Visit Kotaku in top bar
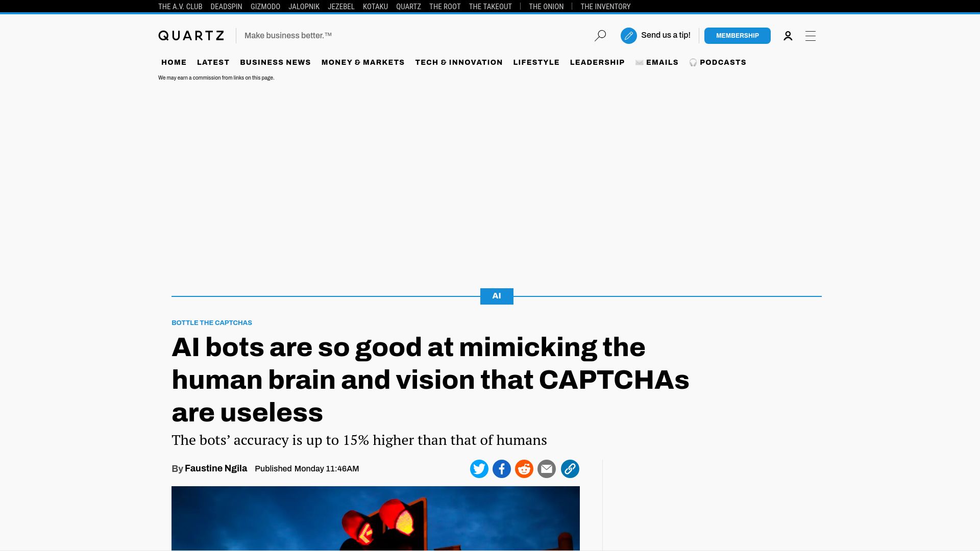 [x=375, y=7]
